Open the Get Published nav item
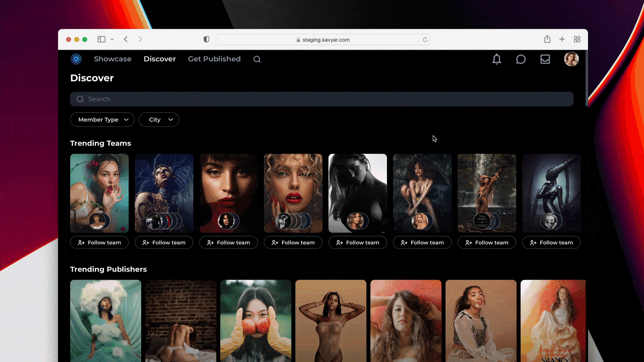This screenshot has width=644, height=362. tap(214, 59)
